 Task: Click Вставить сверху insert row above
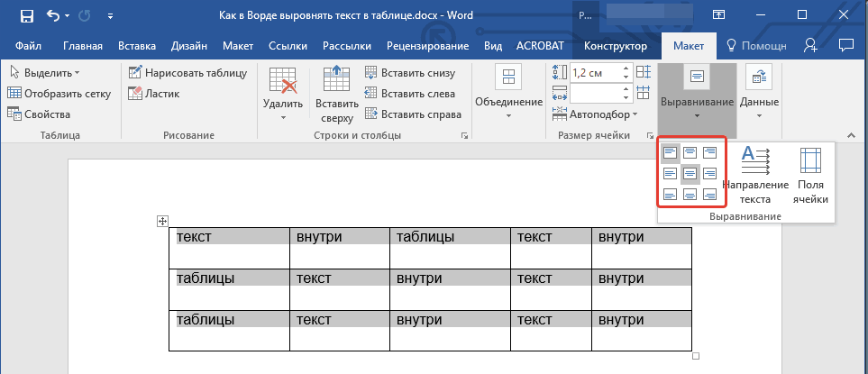click(336, 95)
